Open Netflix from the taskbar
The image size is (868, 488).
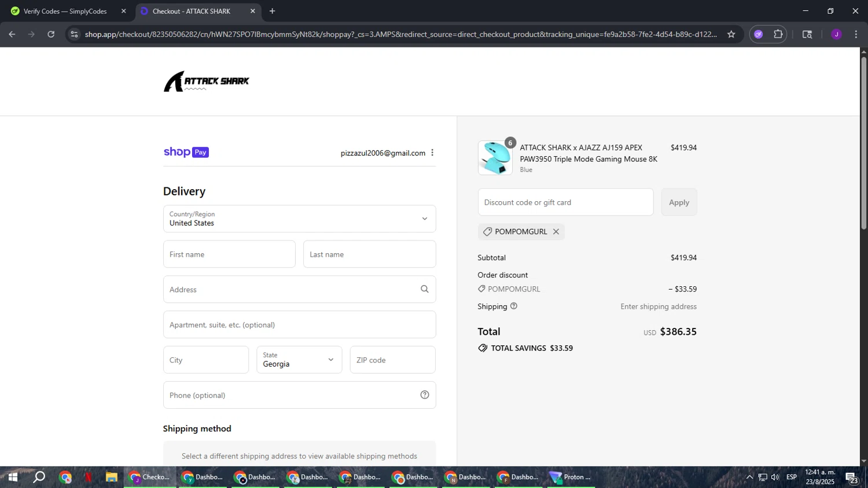[x=89, y=477]
